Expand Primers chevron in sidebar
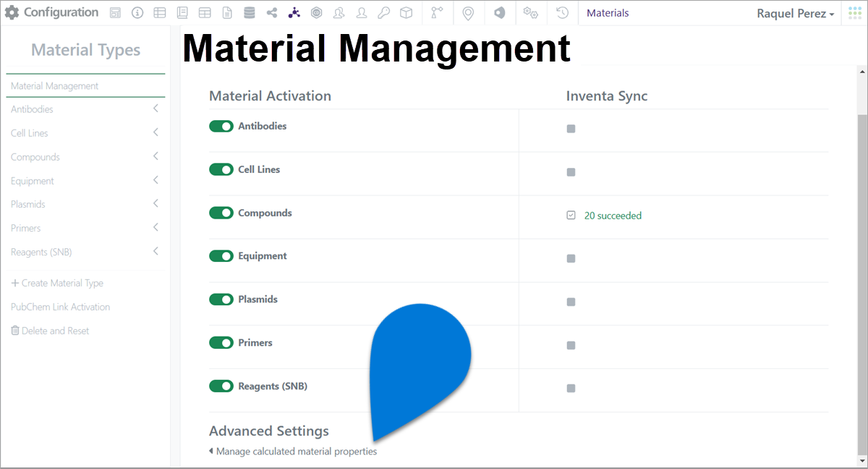The width and height of the screenshot is (868, 469). (156, 228)
